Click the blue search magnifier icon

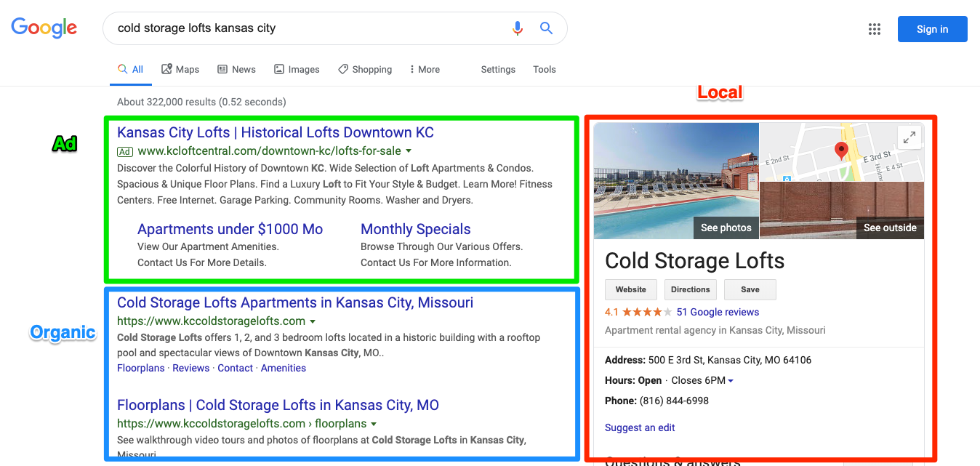tap(546, 28)
